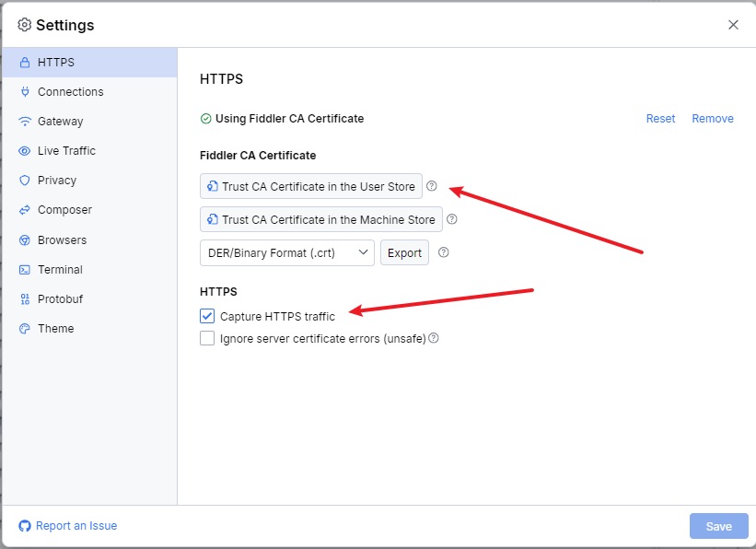Open the DER/Binary Format dropdown
This screenshot has height=549, width=756.
(286, 252)
